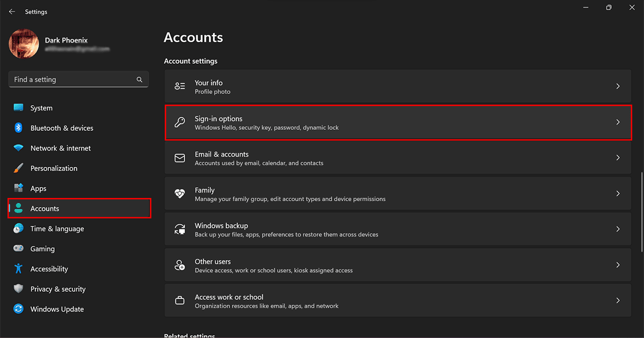Click the Dark Phoenix profile picture
644x338 pixels.
tap(24, 44)
